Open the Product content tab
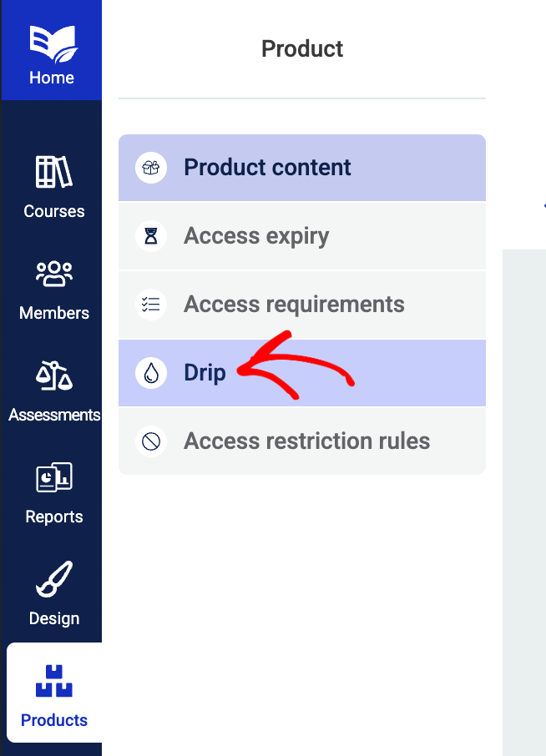 pyautogui.click(x=302, y=168)
